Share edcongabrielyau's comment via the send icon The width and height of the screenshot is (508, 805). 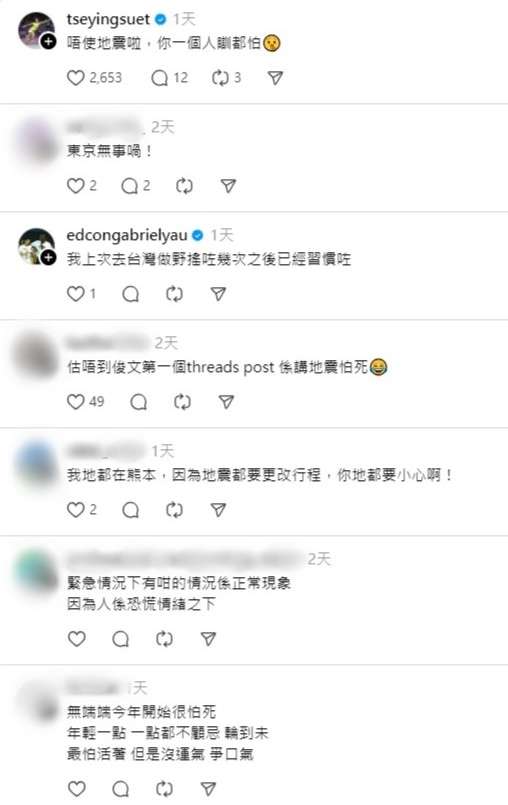coord(218,294)
